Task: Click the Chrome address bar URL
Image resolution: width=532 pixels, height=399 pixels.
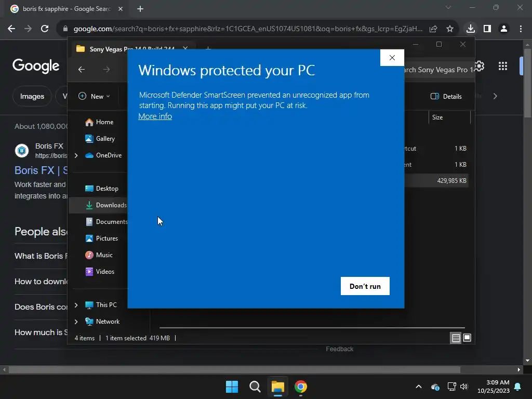Action: (248, 29)
